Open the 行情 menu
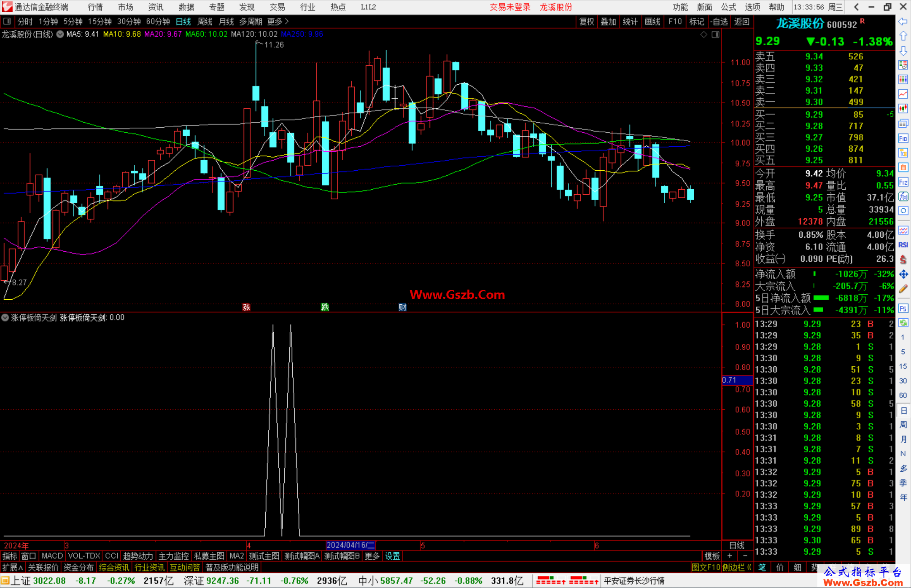The height and width of the screenshot is (588, 911). click(x=95, y=7)
